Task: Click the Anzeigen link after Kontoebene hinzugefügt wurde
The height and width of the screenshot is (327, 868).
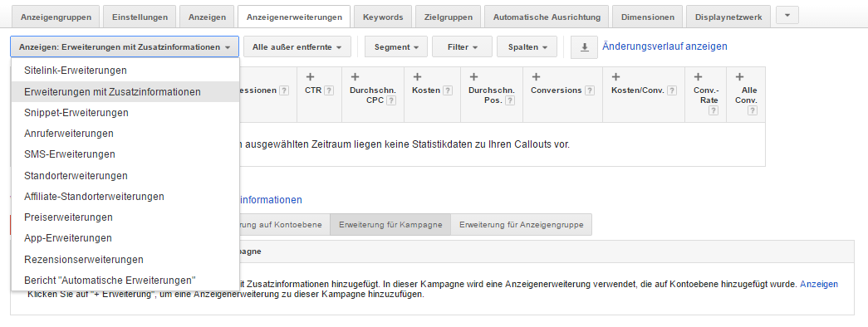Action: (819, 284)
